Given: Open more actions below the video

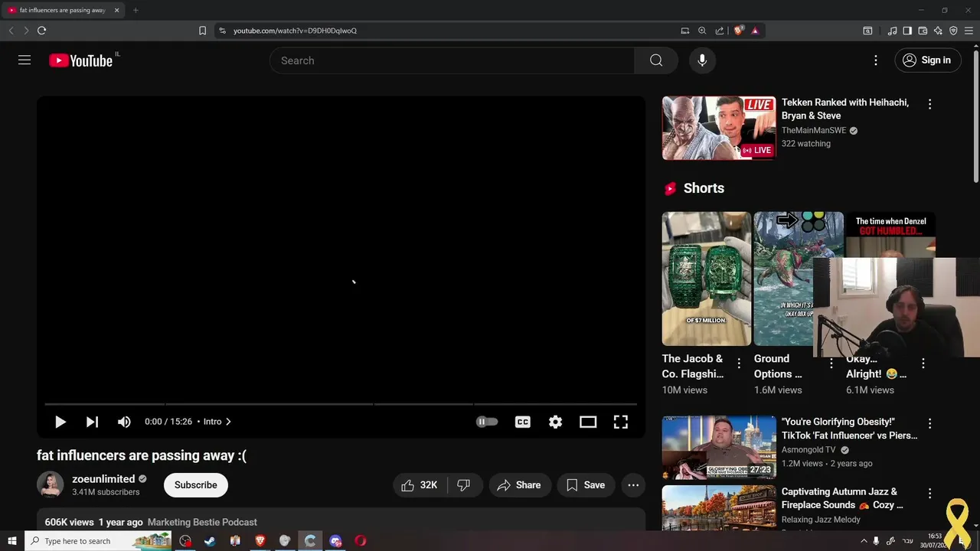Looking at the screenshot, I should 633,485.
